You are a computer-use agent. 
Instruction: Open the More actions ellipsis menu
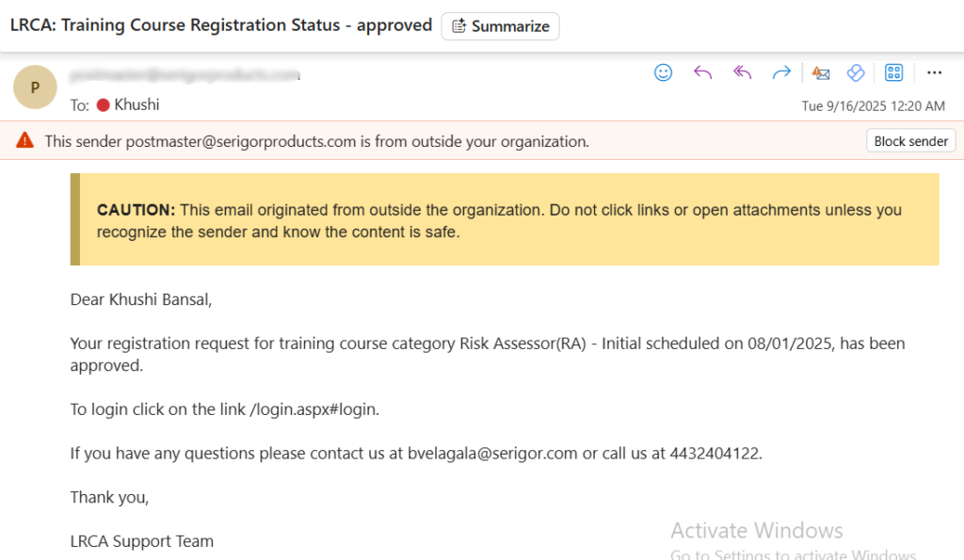pyautogui.click(x=934, y=72)
